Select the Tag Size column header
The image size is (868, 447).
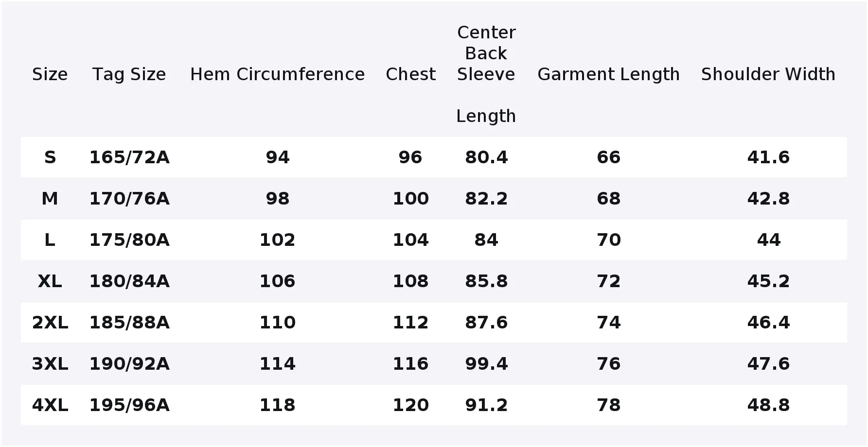tap(129, 74)
